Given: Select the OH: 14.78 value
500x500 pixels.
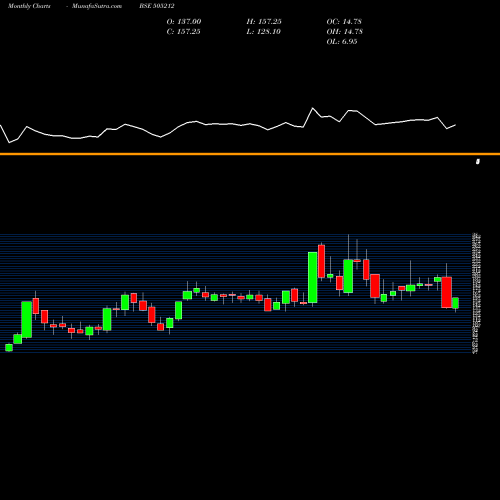Looking at the screenshot, I should (x=345, y=31).
